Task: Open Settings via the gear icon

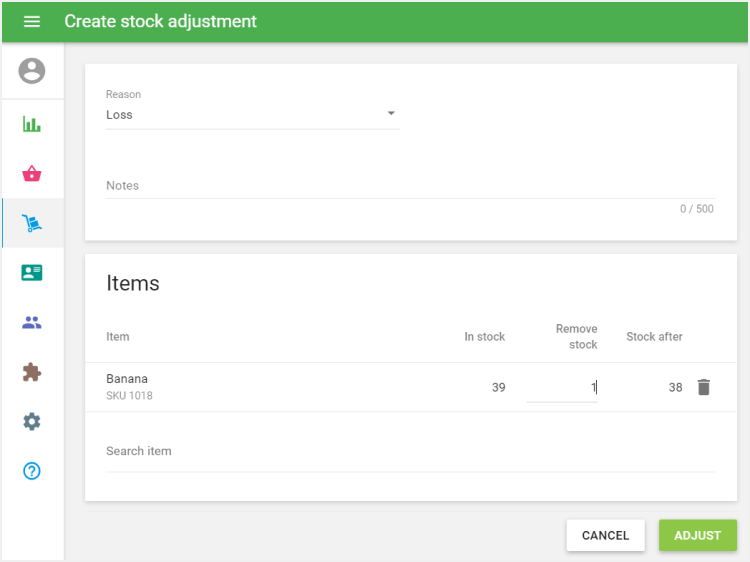Action: point(32,421)
